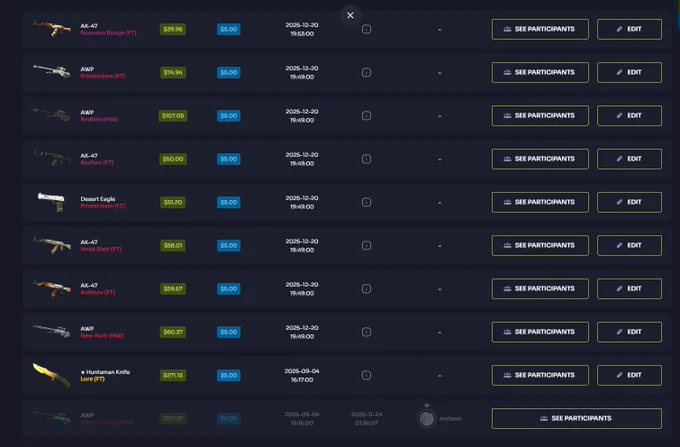
Task: Click the $50.00 price badge
Action: coord(173,159)
